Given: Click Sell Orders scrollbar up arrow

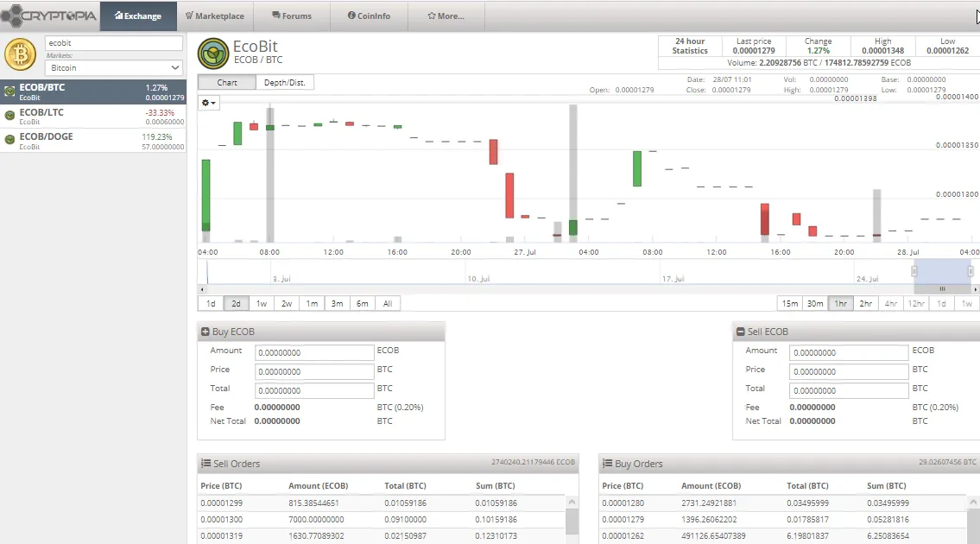Looking at the screenshot, I should coord(572,502).
